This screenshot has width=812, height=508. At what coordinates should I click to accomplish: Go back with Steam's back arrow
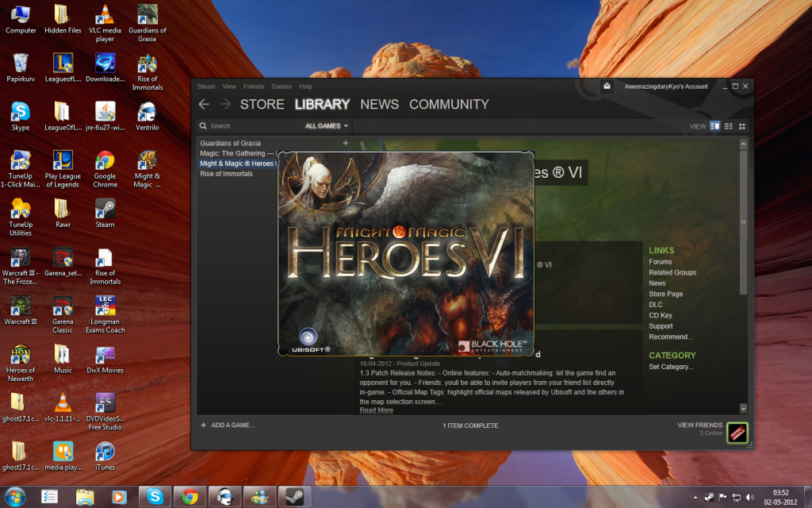[204, 104]
